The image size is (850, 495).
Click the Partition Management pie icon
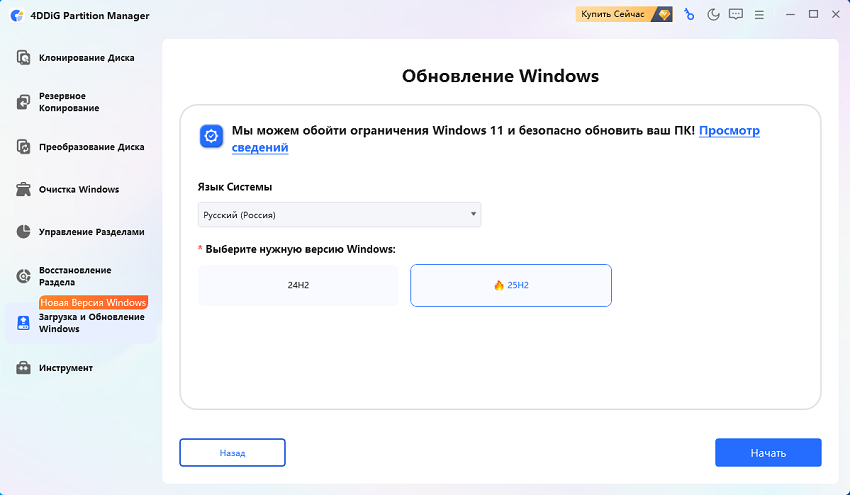(x=23, y=232)
